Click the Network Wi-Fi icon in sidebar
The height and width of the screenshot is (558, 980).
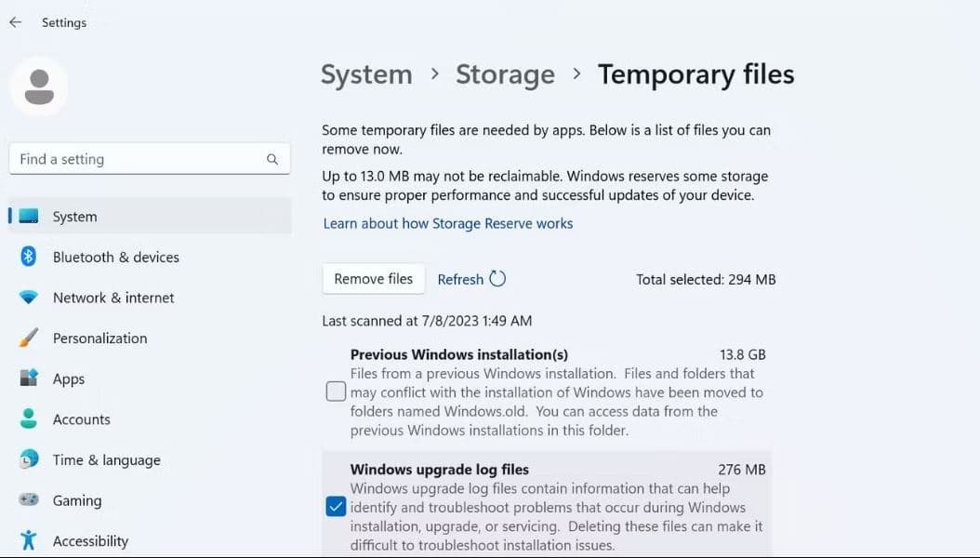(29, 298)
